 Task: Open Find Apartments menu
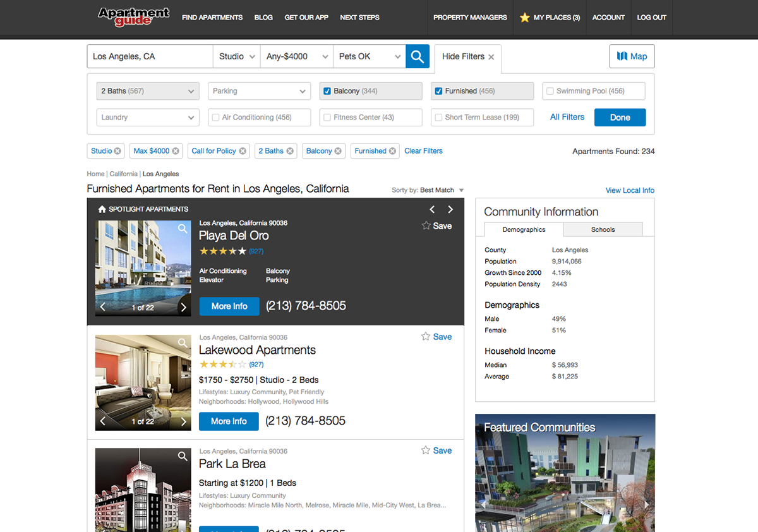212,18
